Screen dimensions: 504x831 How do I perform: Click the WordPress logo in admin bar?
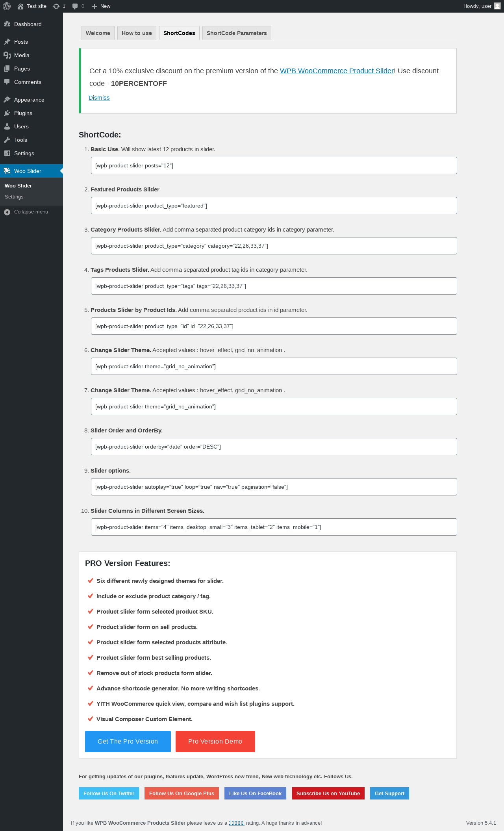coord(7,6)
